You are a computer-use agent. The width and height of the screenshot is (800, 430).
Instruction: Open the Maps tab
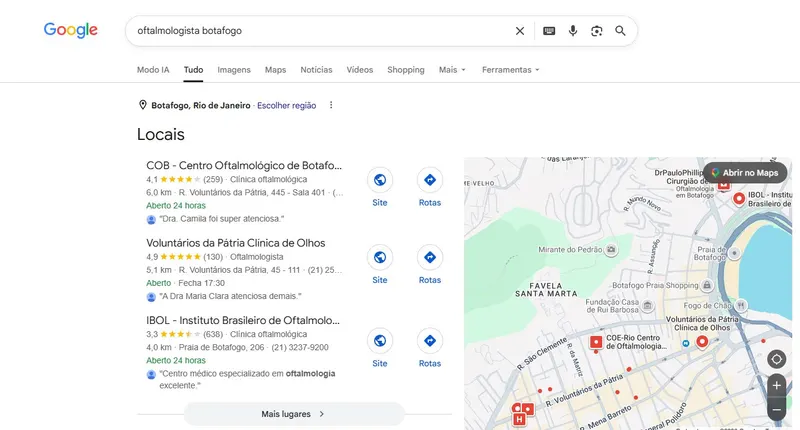[275, 70]
